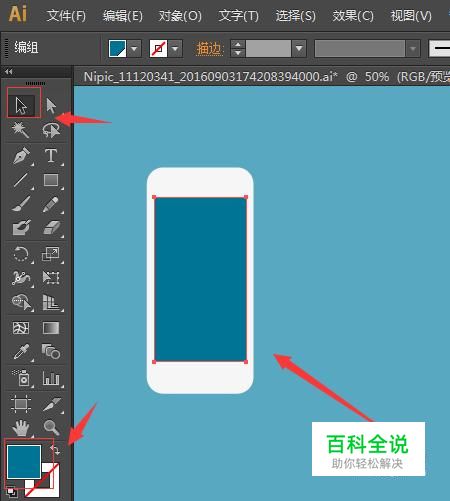The width and height of the screenshot is (450, 501).
Task: Select the Rectangle tool
Action: point(51,180)
